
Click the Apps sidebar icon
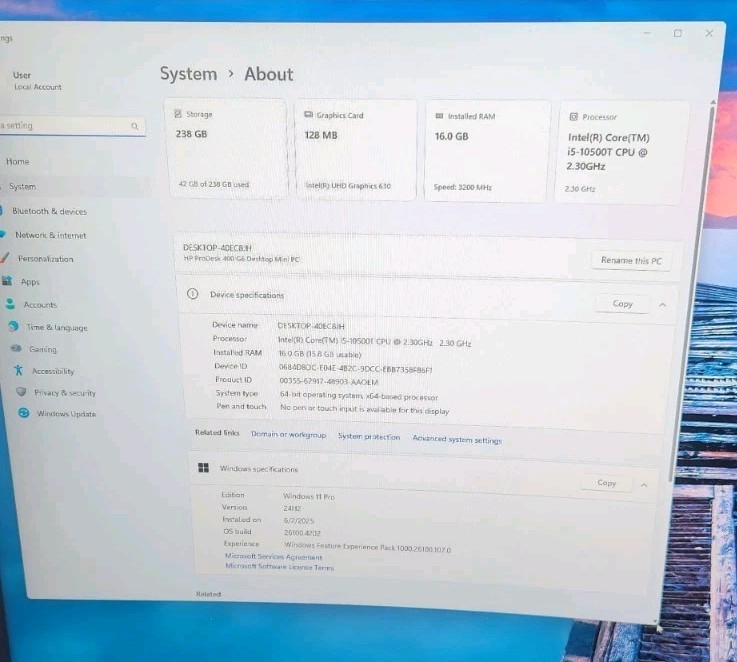(7, 281)
